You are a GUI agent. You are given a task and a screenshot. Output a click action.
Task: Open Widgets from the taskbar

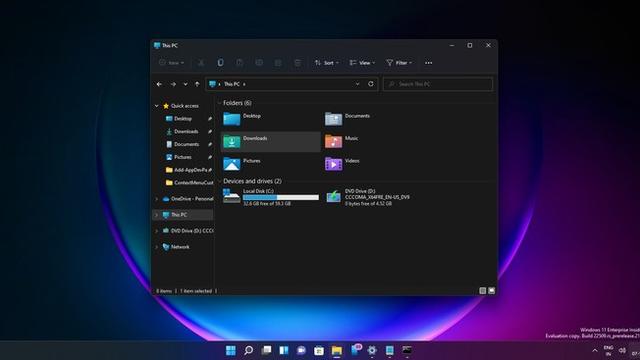point(284,350)
